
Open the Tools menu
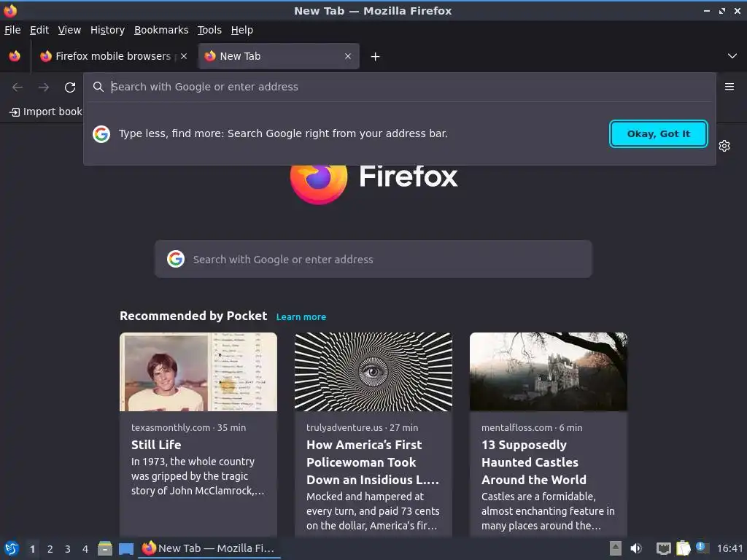[209, 30]
